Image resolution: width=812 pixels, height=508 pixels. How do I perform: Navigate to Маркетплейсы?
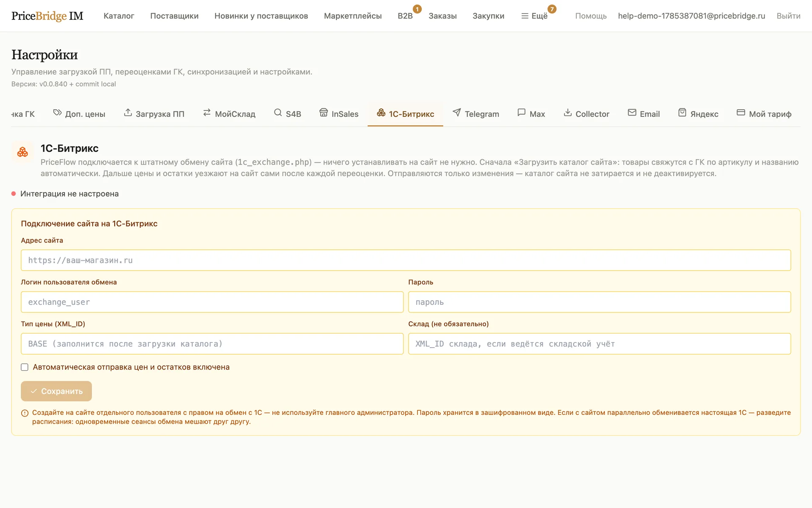click(x=353, y=16)
